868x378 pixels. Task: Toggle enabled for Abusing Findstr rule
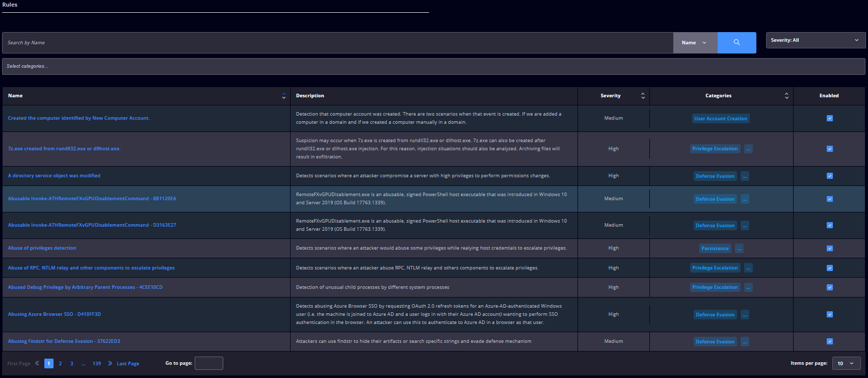tap(830, 341)
